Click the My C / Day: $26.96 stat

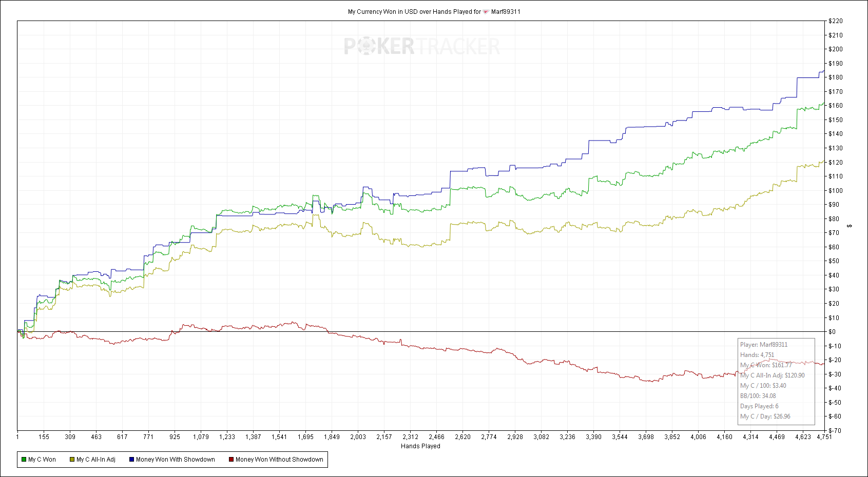tap(765, 416)
